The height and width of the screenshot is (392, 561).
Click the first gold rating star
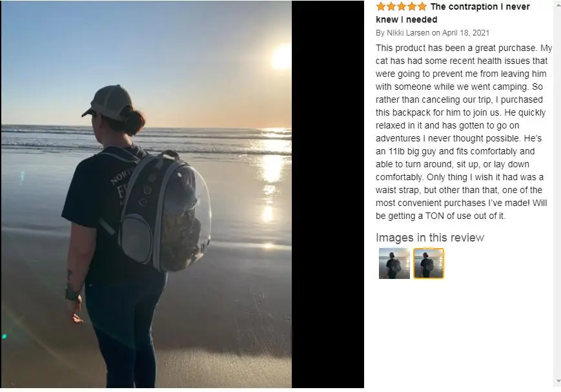pyautogui.click(x=381, y=6)
